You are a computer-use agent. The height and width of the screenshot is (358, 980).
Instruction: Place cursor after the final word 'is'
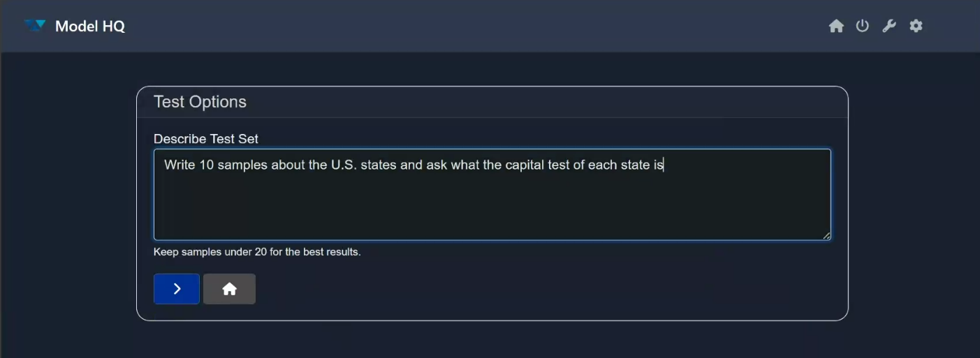point(664,165)
